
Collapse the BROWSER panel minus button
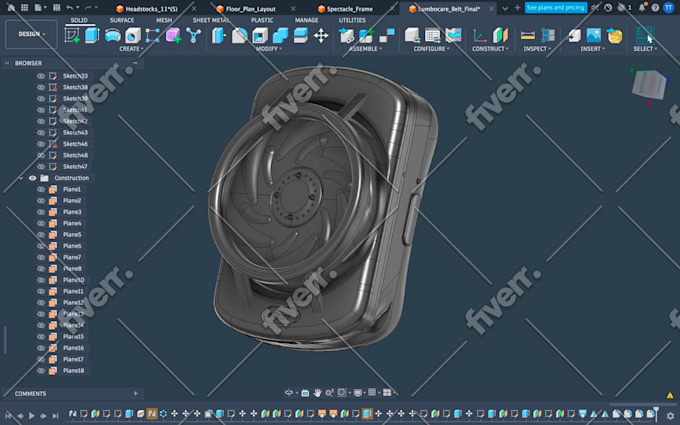[x=135, y=63]
